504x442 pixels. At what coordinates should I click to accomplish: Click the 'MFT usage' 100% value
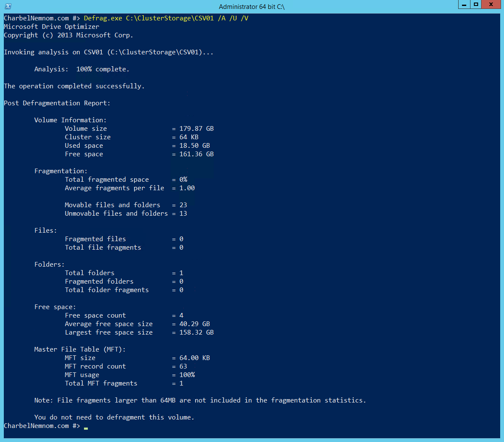tap(187, 375)
